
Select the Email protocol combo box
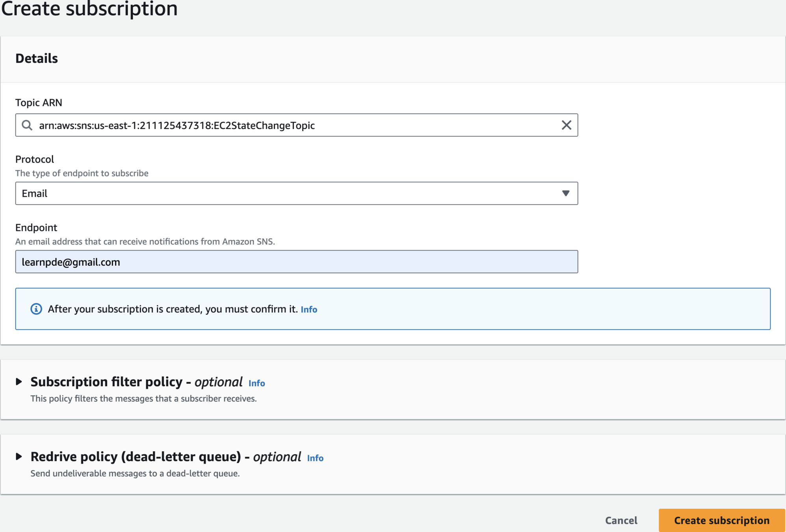pyautogui.click(x=292, y=193)
